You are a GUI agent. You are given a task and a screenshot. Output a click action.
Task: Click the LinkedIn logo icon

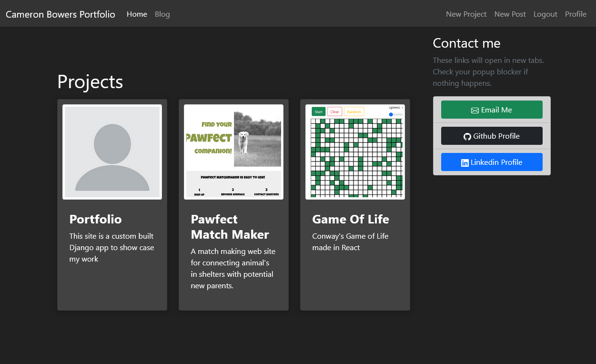coord(465,162)
